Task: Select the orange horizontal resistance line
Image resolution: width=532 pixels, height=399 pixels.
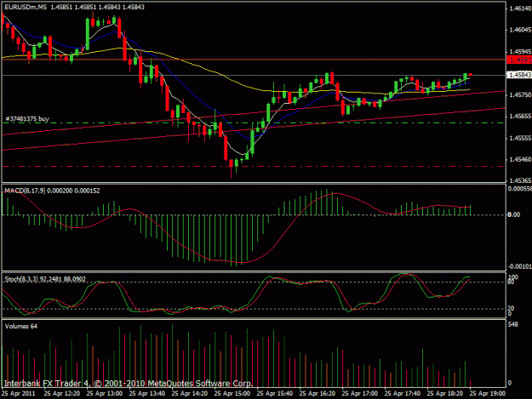Action: pyautogui.click(x=254, y=59)
